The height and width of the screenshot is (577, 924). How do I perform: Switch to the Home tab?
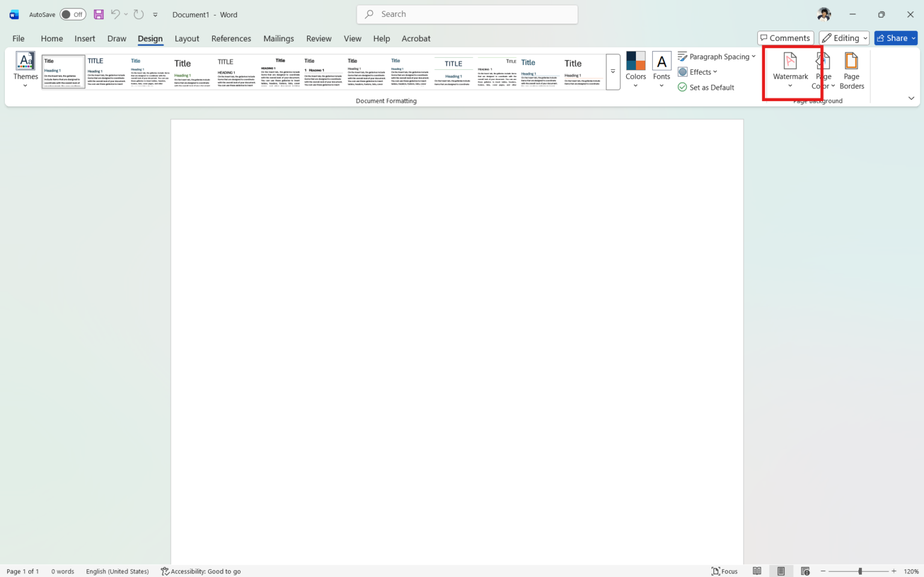[x=52, y=39]
